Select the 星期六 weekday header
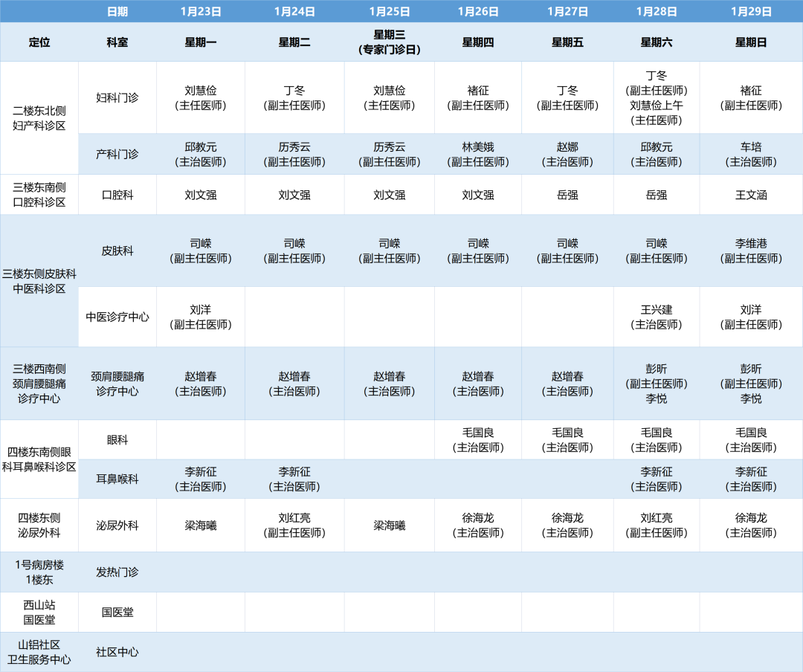 657,42
